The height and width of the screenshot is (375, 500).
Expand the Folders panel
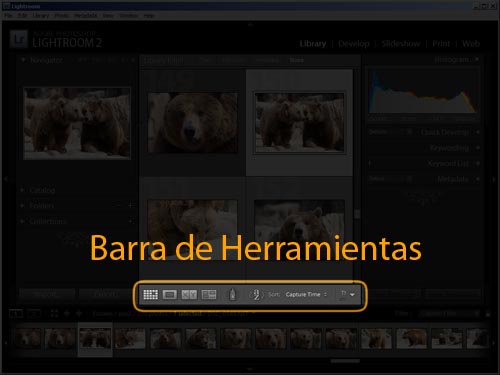[22, 206]
